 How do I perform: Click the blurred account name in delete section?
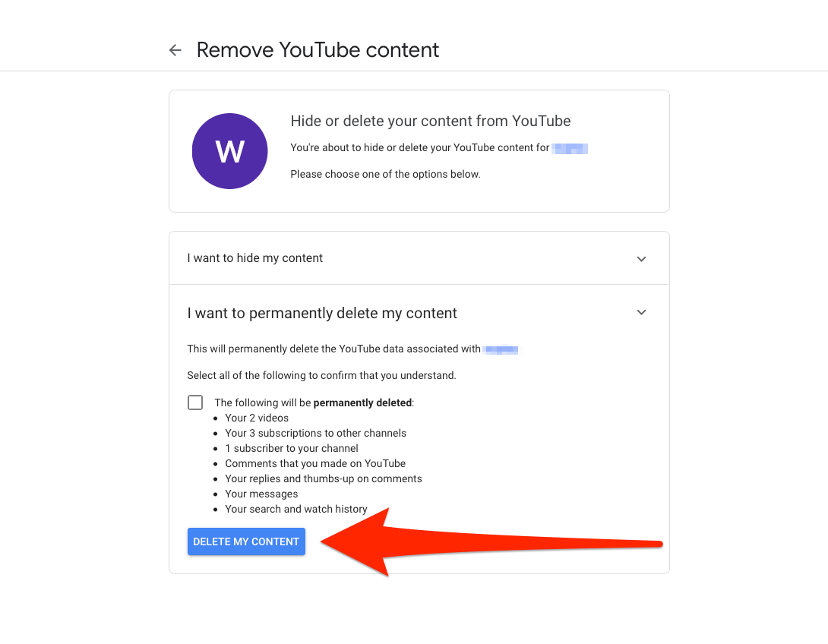coord(500,349)
